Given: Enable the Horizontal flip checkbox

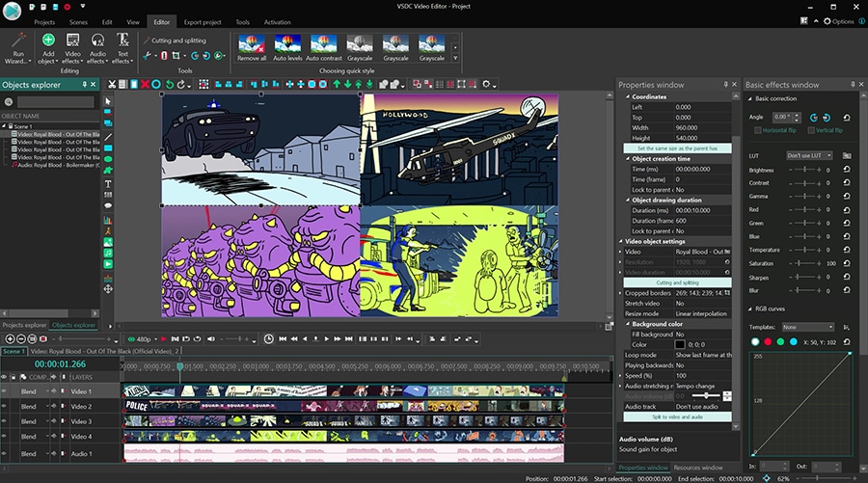Looking at the screenshot, I should tap(759, 131).
